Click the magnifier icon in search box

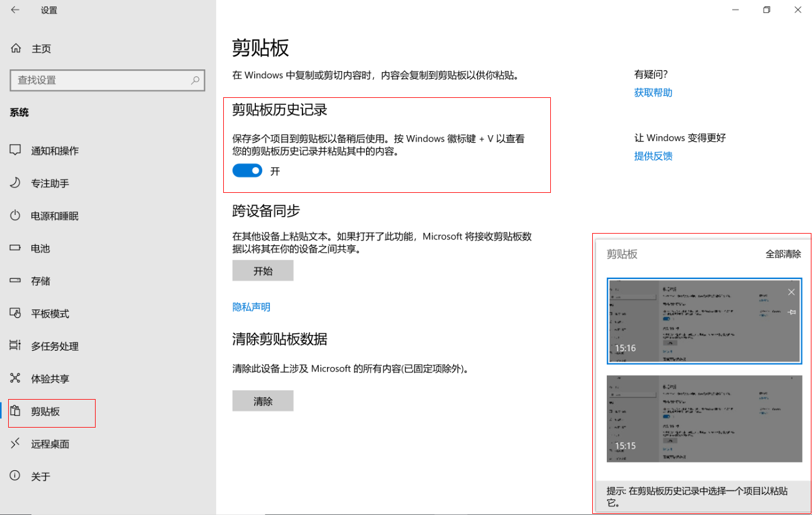pos(195,80)
